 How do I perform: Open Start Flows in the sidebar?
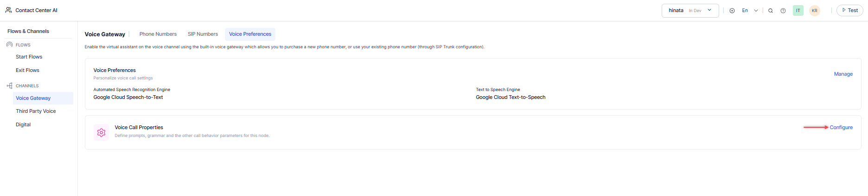pos(29,57)
